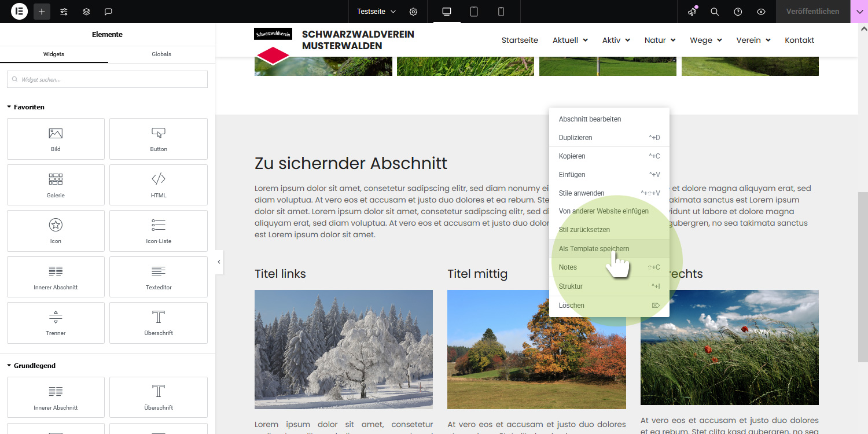Image resolution: width=868 pixels, height=434 pixels.
Task: Choose Als Template speichern
Action: 609,249
